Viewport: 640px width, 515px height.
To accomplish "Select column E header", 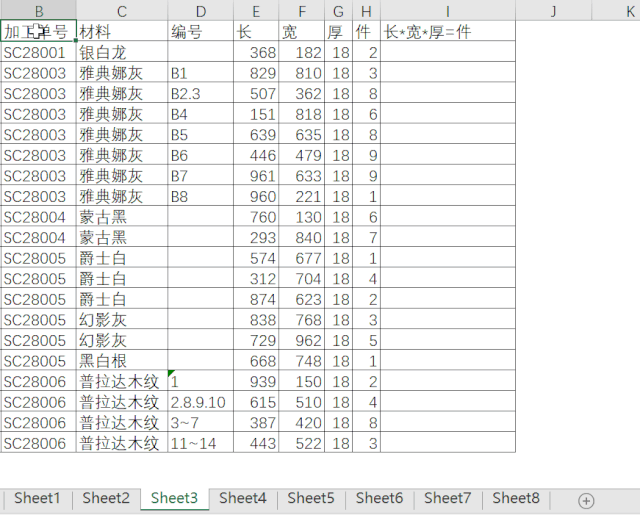I will pos(256,11).
